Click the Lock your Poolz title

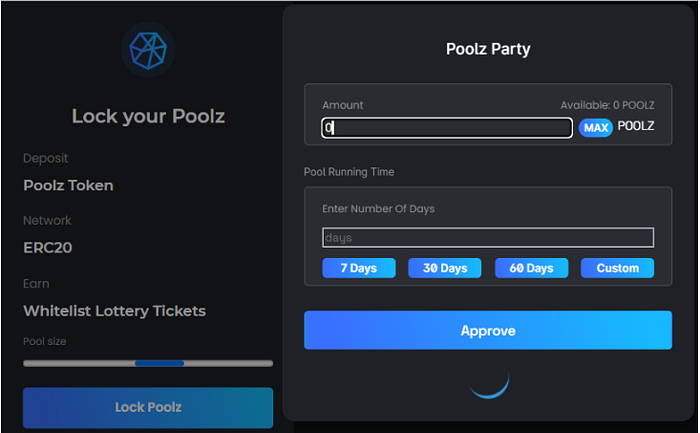pyautogui.click(x=148, y=117)
